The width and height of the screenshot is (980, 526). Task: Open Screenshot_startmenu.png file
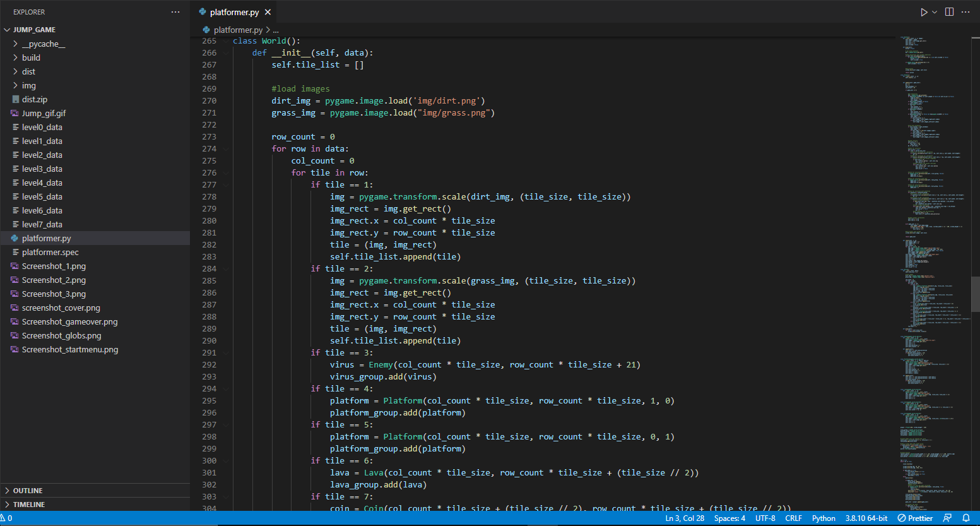click(x=70, y=349)
